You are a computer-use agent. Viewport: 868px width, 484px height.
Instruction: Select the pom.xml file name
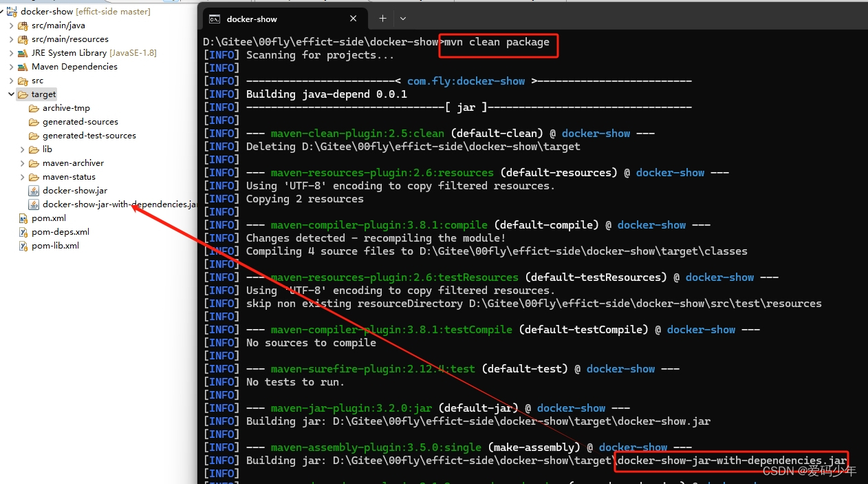click(49, 218)
